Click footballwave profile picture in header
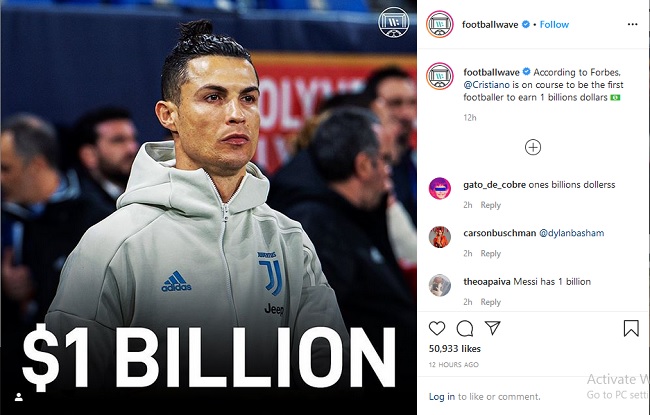 click(x=439, y=24)
